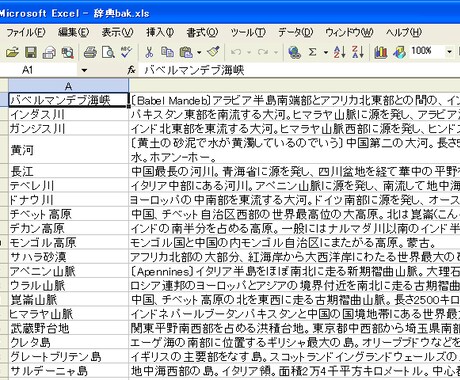Select cell デカン高原
The width and height of the screenshot is (460, 380).
click(68, 228)
